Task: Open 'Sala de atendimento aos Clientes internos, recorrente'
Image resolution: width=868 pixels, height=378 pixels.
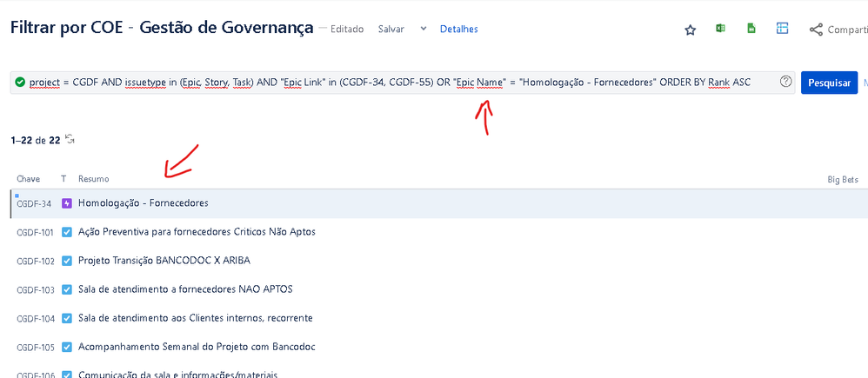Action: [196, 318]
